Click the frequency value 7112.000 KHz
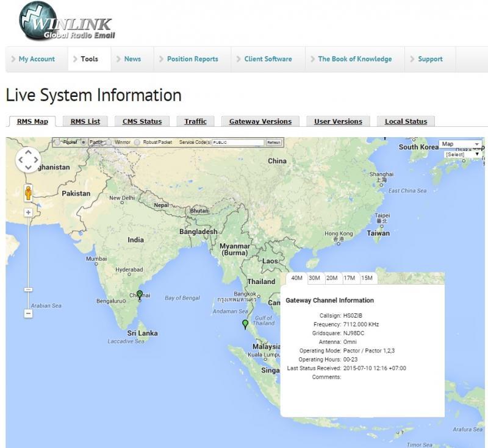This screenshot has width=488, height=448. coord(361,324)
